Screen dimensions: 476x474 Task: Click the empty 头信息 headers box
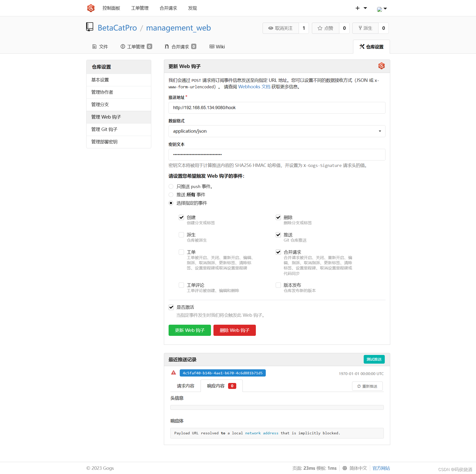tap(277, 407)
